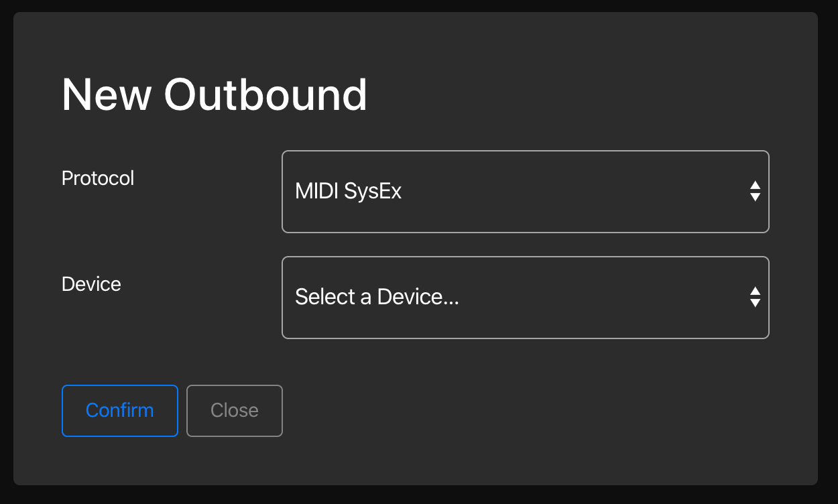This screenshot has width=838, height=504.
Task: Click the Device field label
Action: point(91,284)
